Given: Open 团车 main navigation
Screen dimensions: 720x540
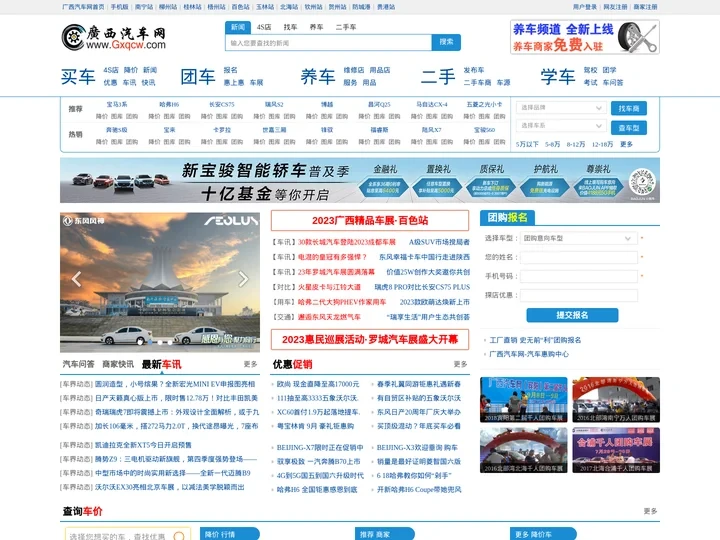Looking at the screenshot, I should [x=198, y=76].
